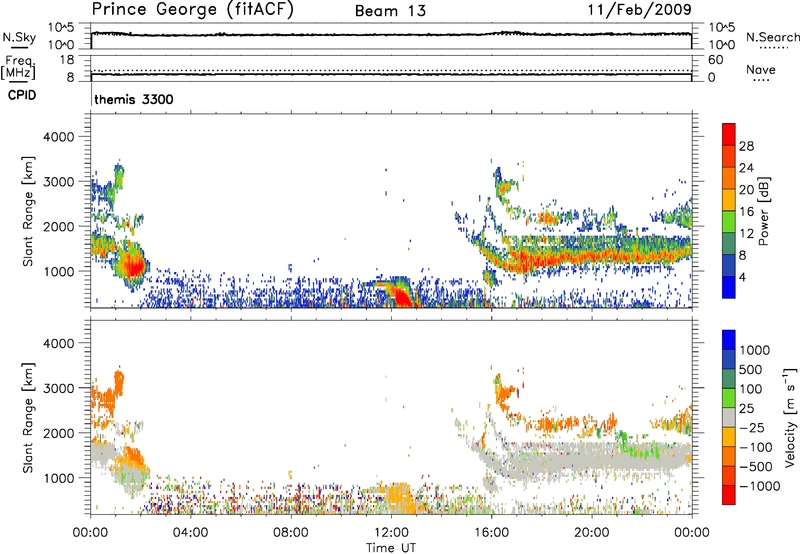The image size is (800, 554).
Task: Click the '16:00' time tick label
Action: [491, 533]
